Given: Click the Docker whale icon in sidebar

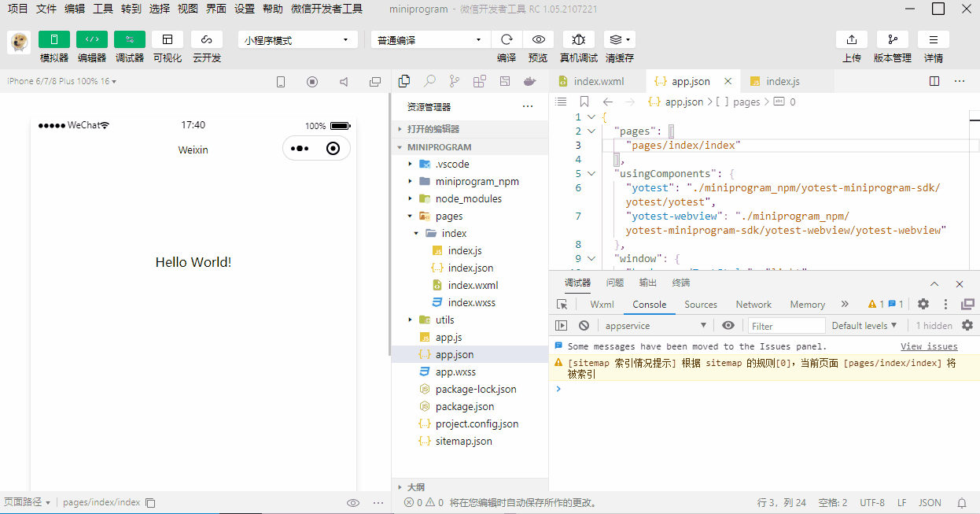Looking at the screenshot, I should [x=530, y=81].
